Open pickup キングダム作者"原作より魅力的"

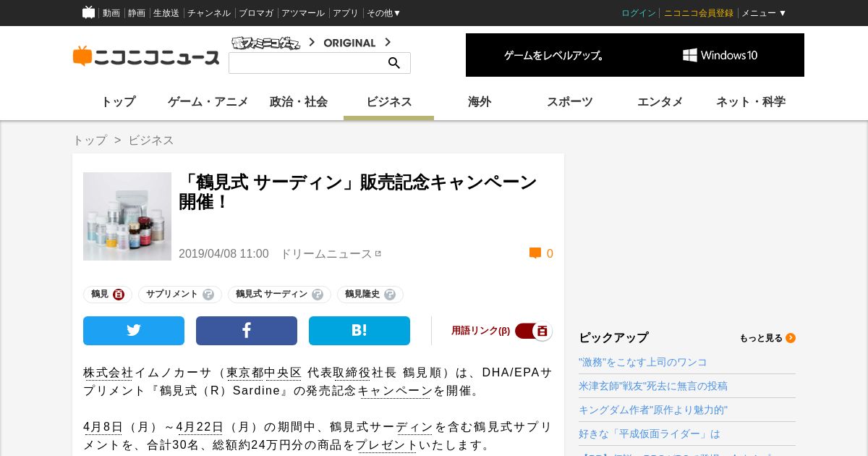point(653,410)
